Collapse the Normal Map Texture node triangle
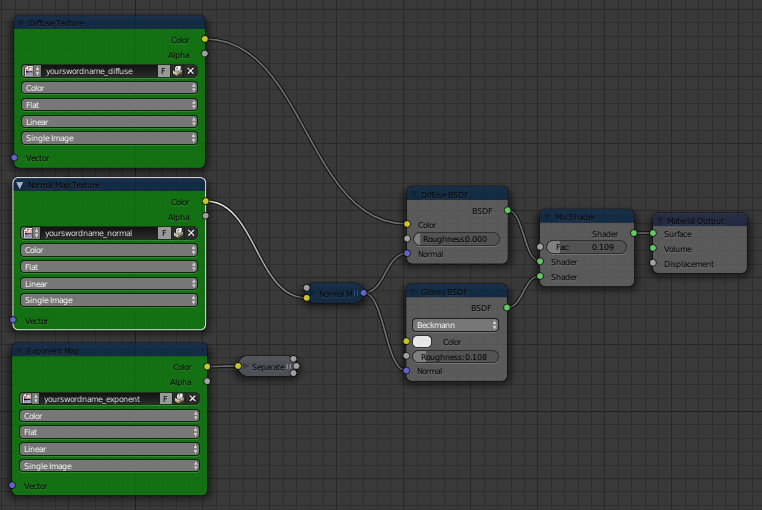 pos(20,185)
